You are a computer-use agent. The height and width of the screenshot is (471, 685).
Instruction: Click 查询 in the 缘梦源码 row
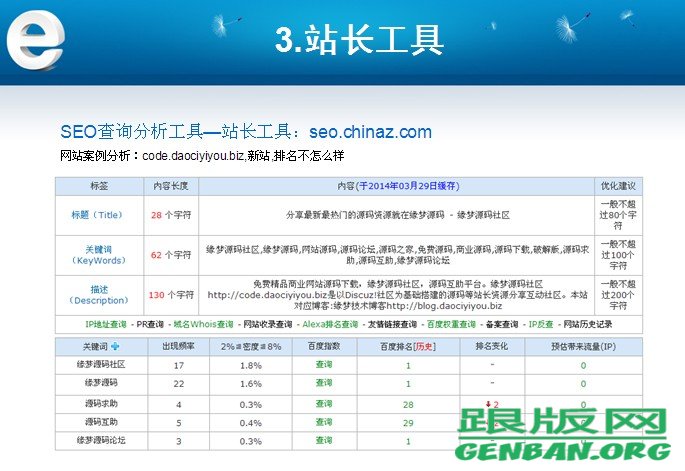[324, 383]
